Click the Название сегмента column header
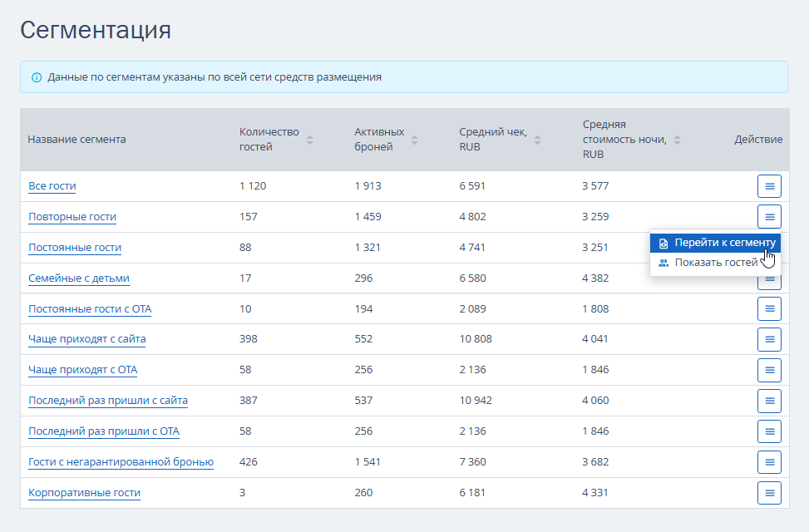This screenshot has height=532, width=809. click(x=76, y=140)
